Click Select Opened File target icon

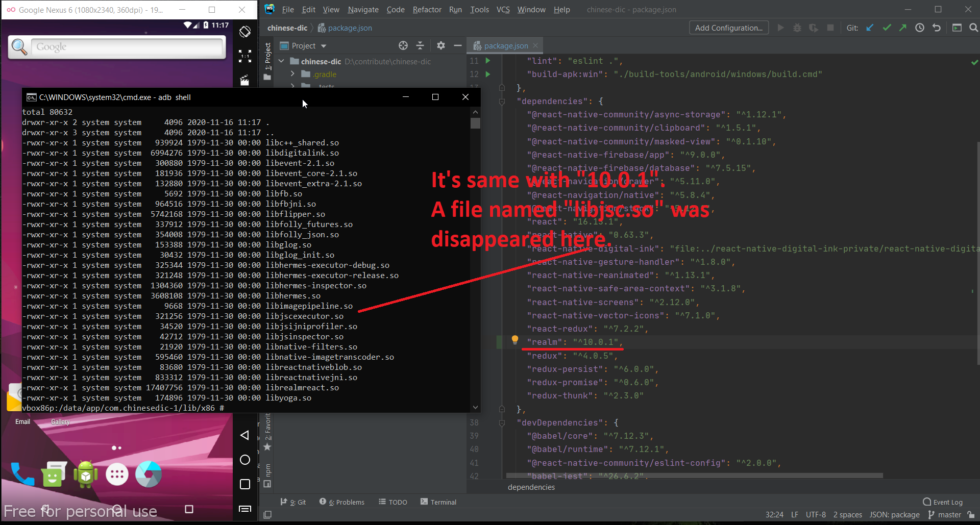point(403,46)
